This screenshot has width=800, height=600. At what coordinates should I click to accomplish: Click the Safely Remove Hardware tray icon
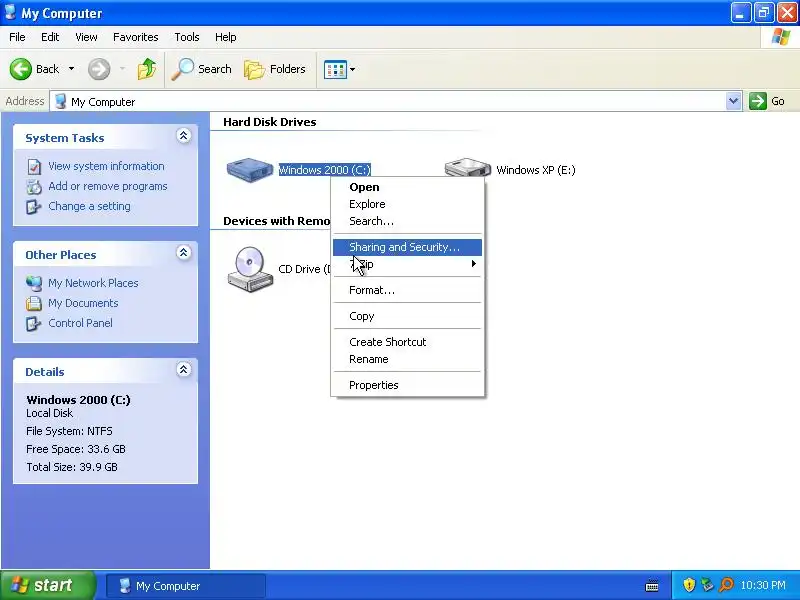point(707,585)
